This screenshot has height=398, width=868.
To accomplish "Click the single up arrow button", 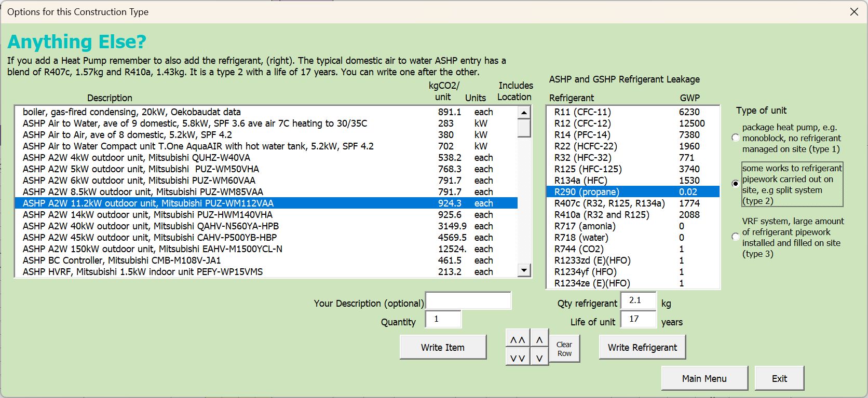I will [x=539, y=340].
